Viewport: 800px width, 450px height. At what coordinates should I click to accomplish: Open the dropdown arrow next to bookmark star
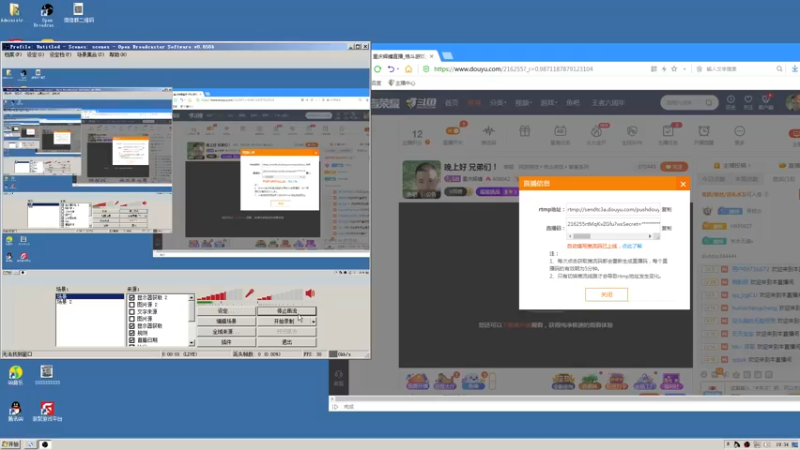(684, 69)
